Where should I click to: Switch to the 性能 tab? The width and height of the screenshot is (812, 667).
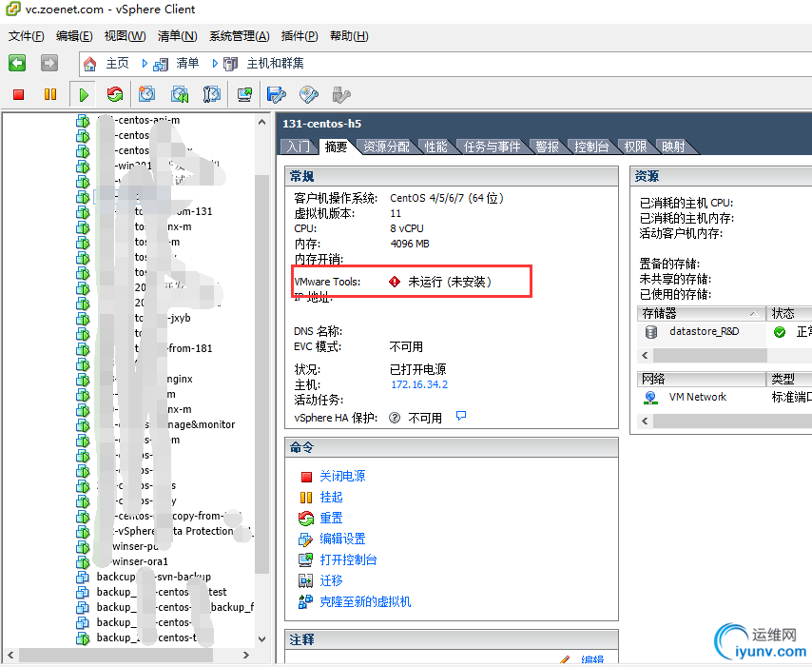coord(435,147)
